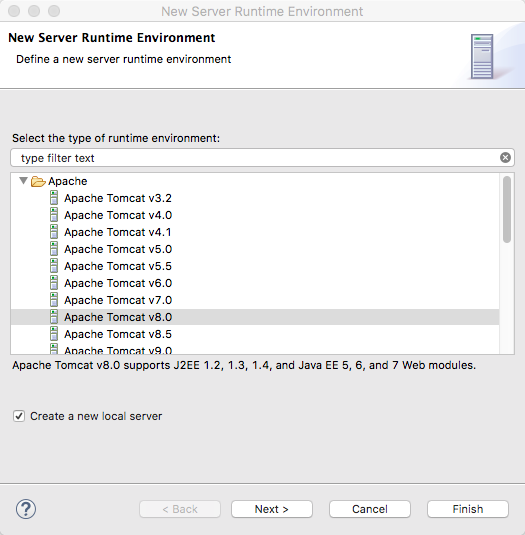The image size is (525, 535).
Task: Select Apache Tomcat v5.0 text
Action: click(x=118, y=249)
